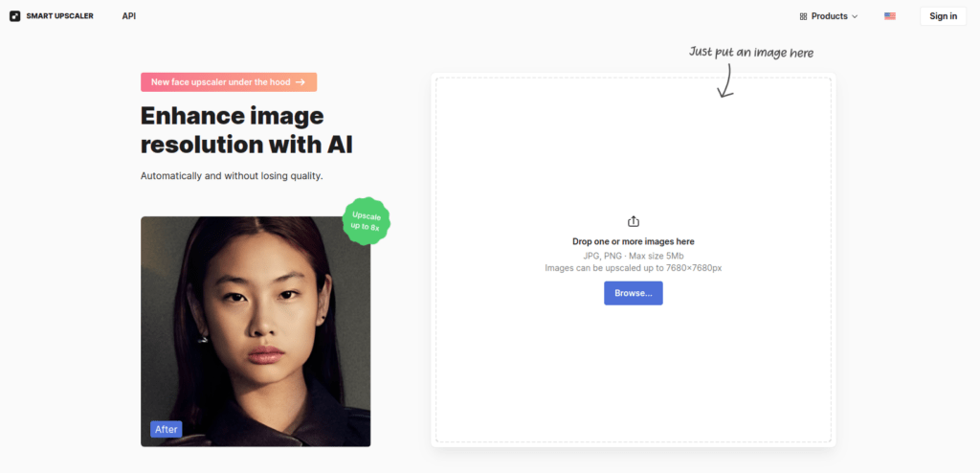This screenshot has width=980, height=473.
Task: Expand the Products dropdown chevron
Action: [855, 17]
